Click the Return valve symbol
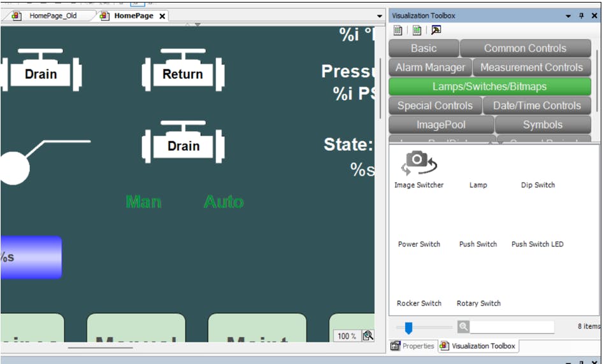The image size is (602, 364). [183, 70]
